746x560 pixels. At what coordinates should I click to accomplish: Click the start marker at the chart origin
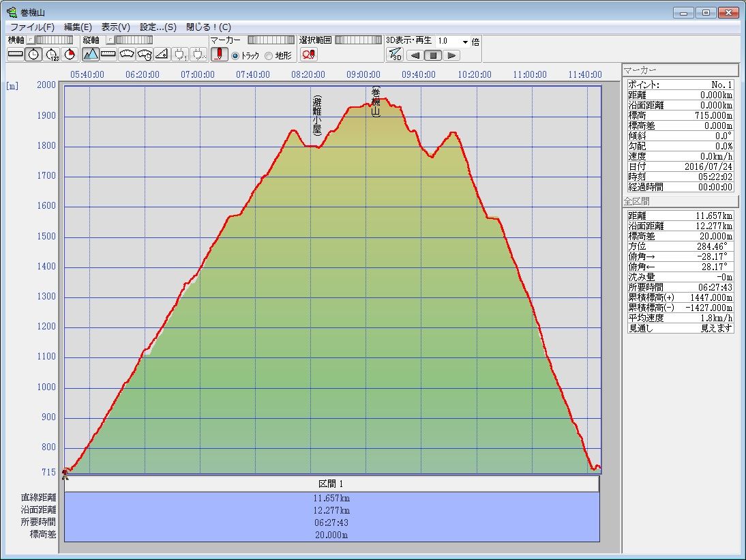(65, 473)
